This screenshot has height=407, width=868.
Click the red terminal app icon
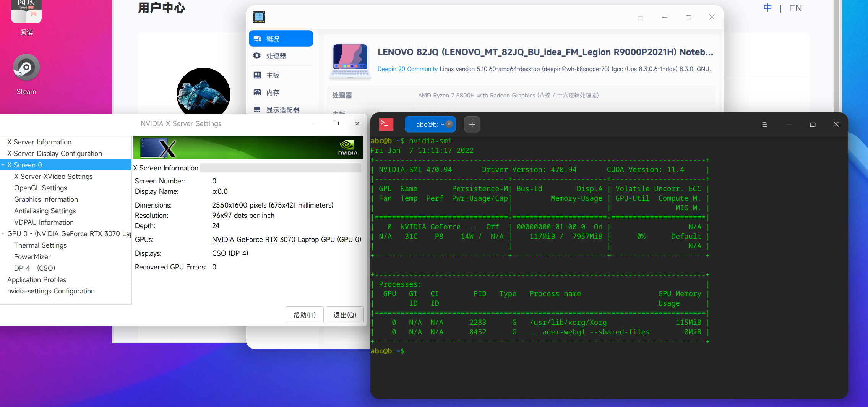[386, 124]
